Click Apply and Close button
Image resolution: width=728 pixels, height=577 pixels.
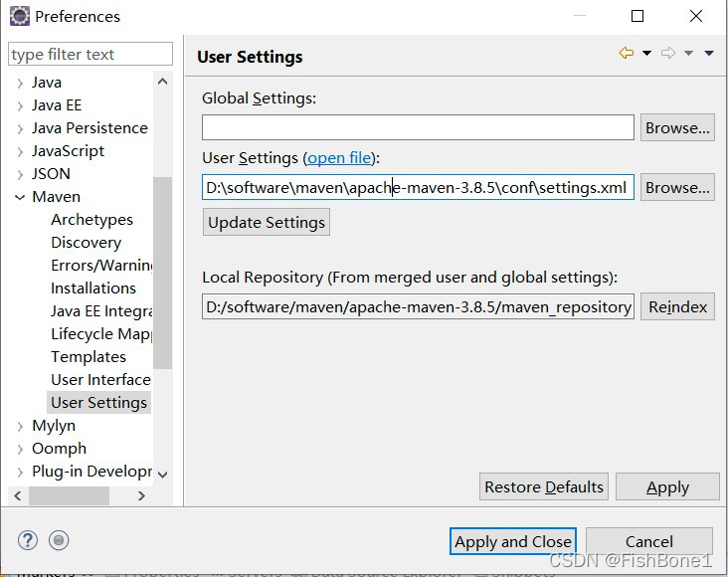click(x=513, y=541)
